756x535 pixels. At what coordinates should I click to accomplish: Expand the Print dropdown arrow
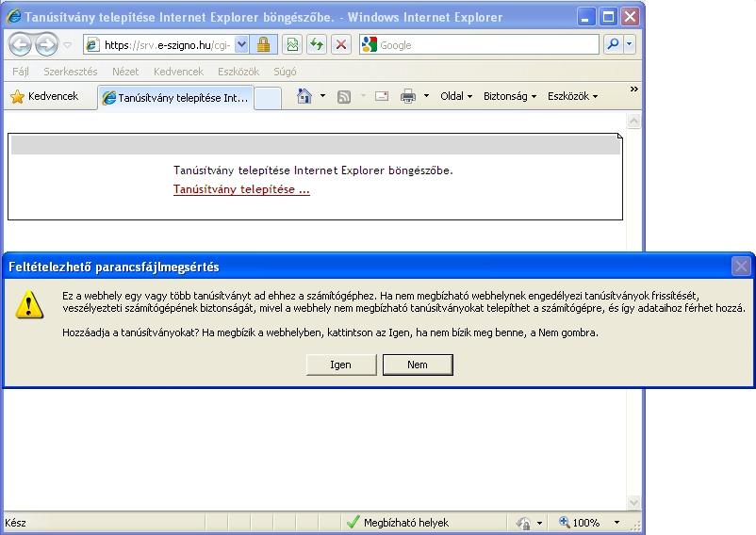(x=426, y=96)
